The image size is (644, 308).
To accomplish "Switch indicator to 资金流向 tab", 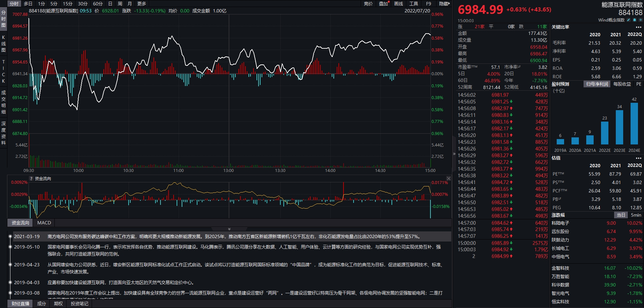I will (20, 223).
